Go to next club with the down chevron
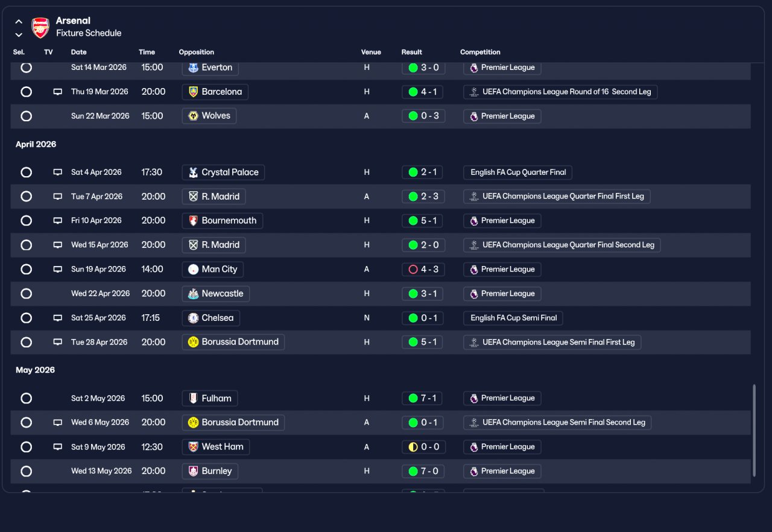772x532 pixels. 19,35
